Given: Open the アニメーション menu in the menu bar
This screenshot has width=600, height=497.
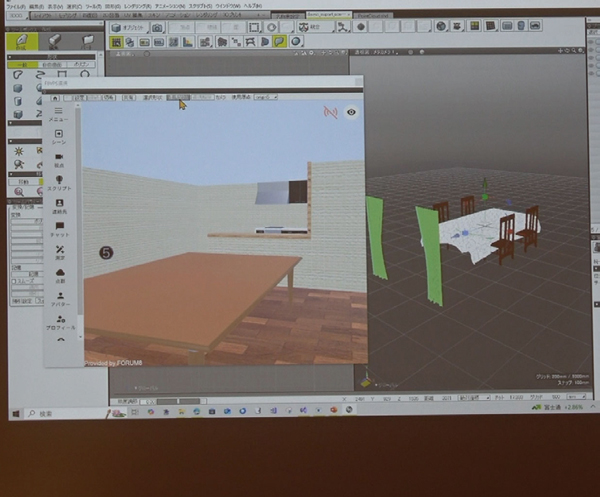Looking at the screenshot, I should (170, 7).
